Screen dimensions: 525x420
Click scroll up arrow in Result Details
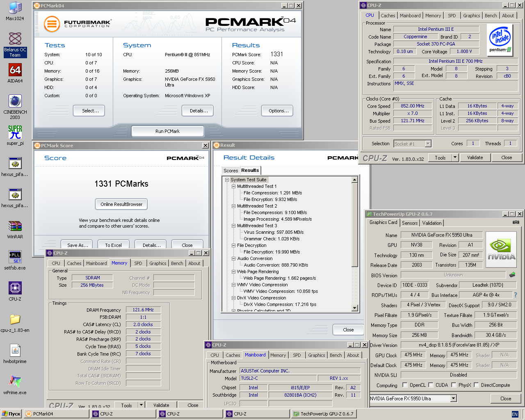[355, 180]
